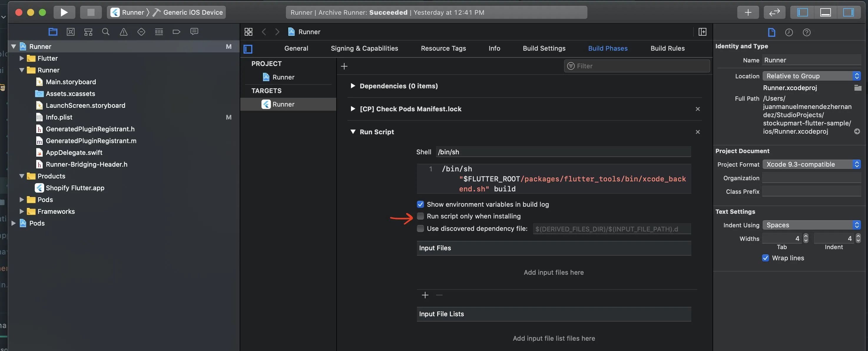Toggle the Wrap lines checkbox
The image size is (868, 351).
[765, 258]
